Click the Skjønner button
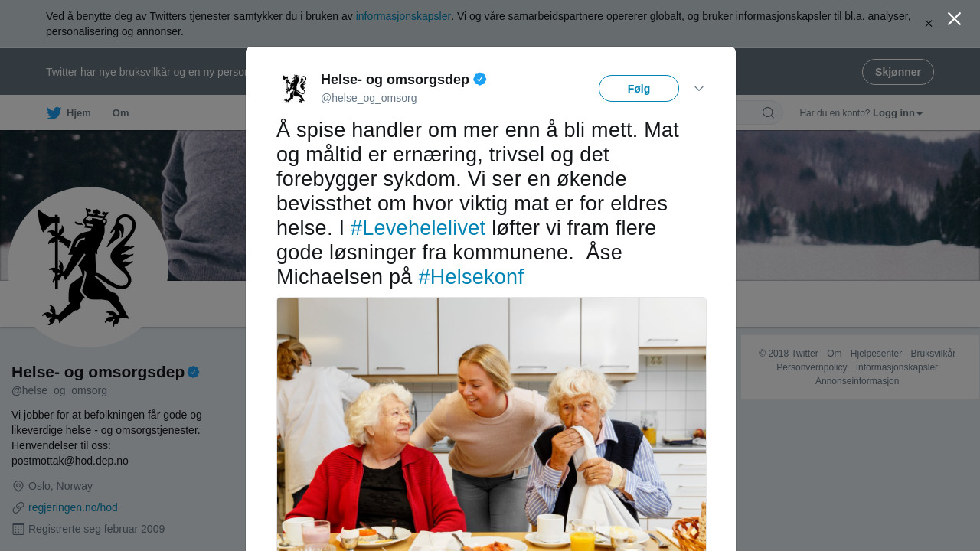This screenshot has width=980, height=551. click(x=898, y=72)
